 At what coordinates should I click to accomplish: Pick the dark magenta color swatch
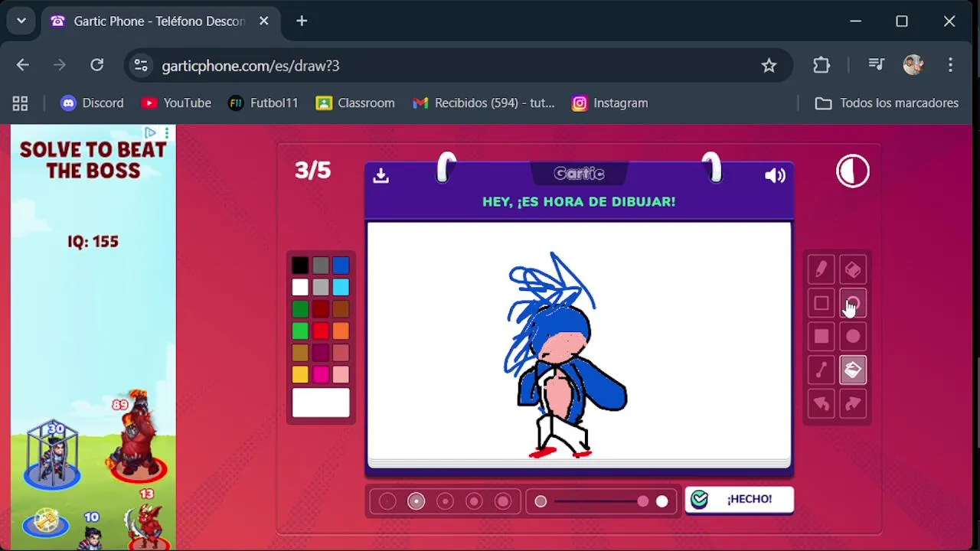(x=321, y=353)
